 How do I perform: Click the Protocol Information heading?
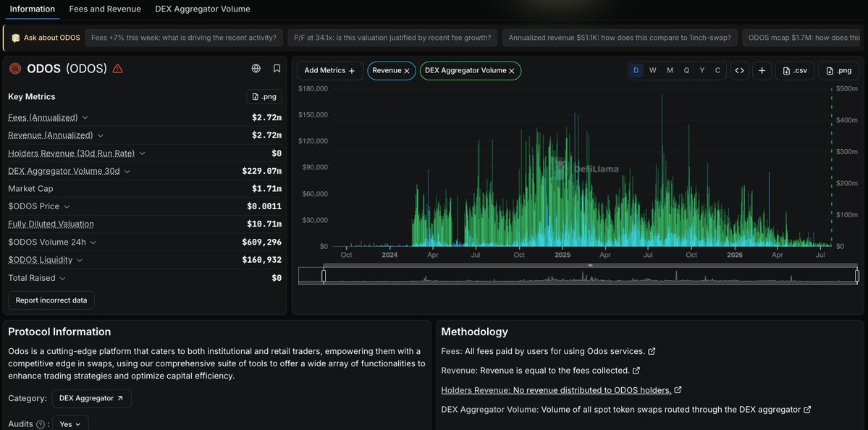[x=60, y=332]
